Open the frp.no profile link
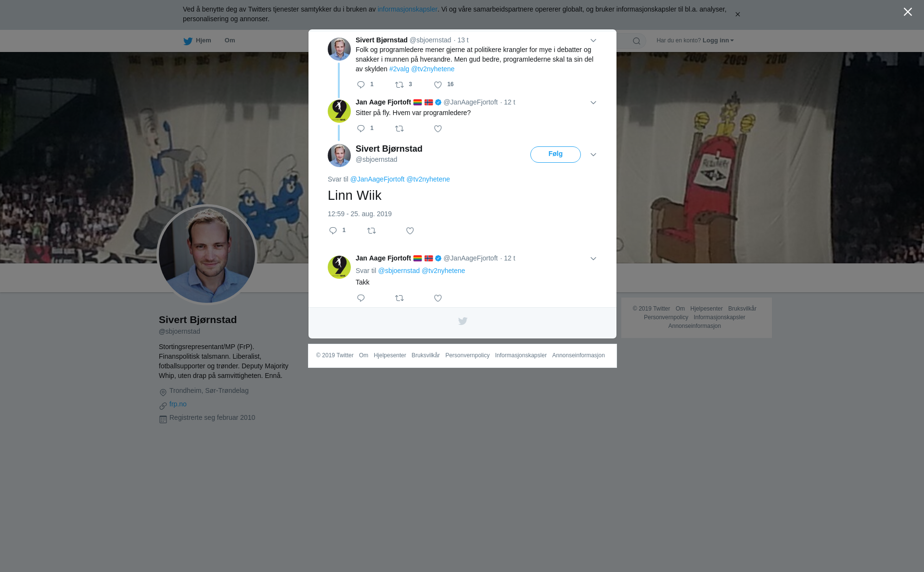This screenshot has height=572, width=924. point(178,404)
